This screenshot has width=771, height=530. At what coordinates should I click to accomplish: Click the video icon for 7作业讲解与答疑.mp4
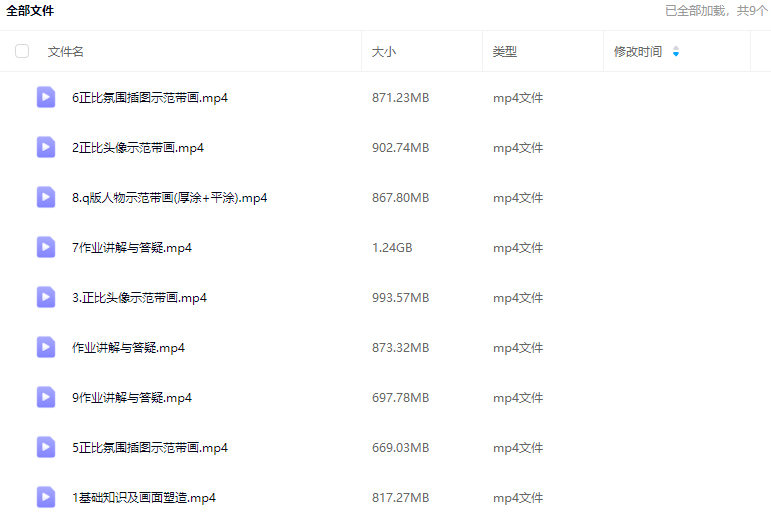point(46,247)
